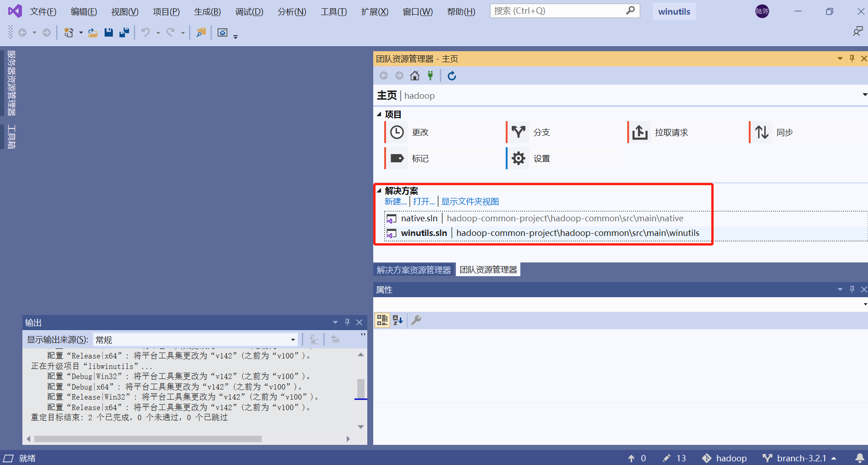
Task: Click the Alphabetical sort icon in Properties
Action: pos(398,320)
